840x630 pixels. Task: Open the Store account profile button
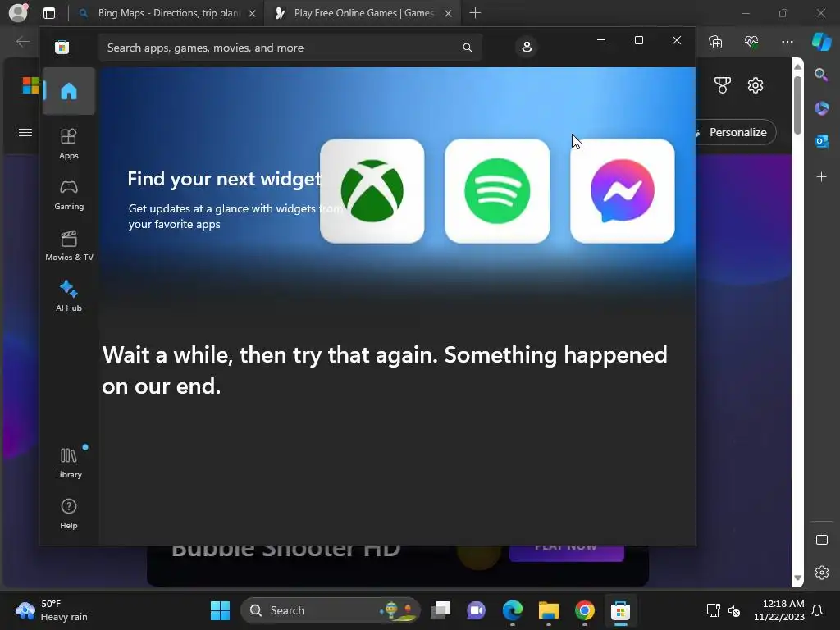pyautogui.click(x=527, y=47)
